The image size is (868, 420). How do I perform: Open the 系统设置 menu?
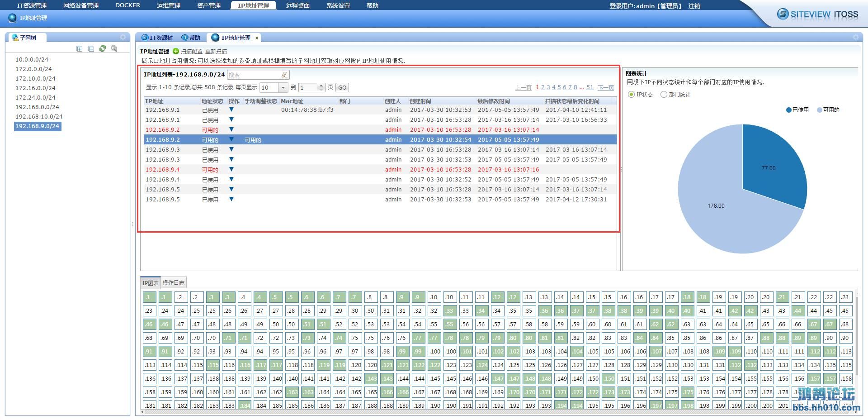(x=338, y=5)
